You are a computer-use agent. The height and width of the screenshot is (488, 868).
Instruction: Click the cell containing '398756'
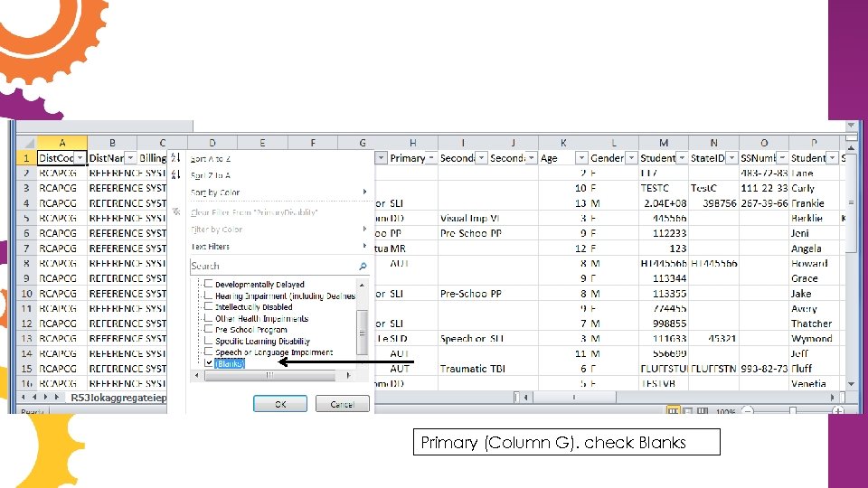713,203
